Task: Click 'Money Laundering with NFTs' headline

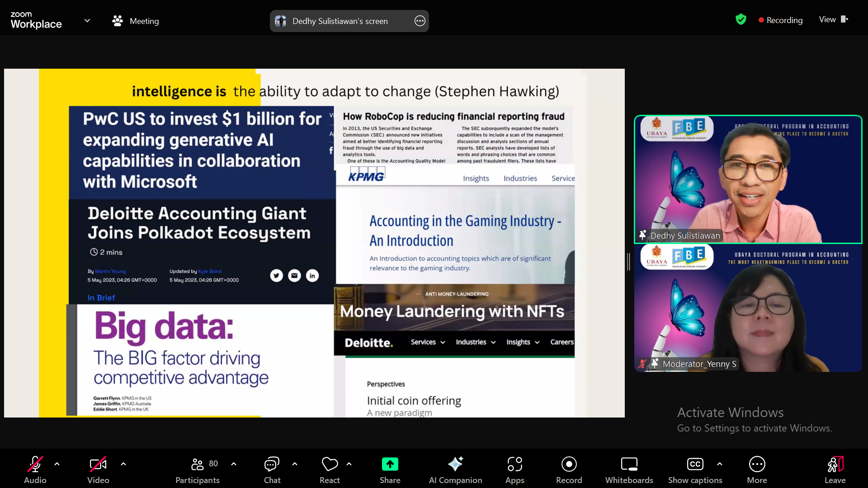Action: 452,311
